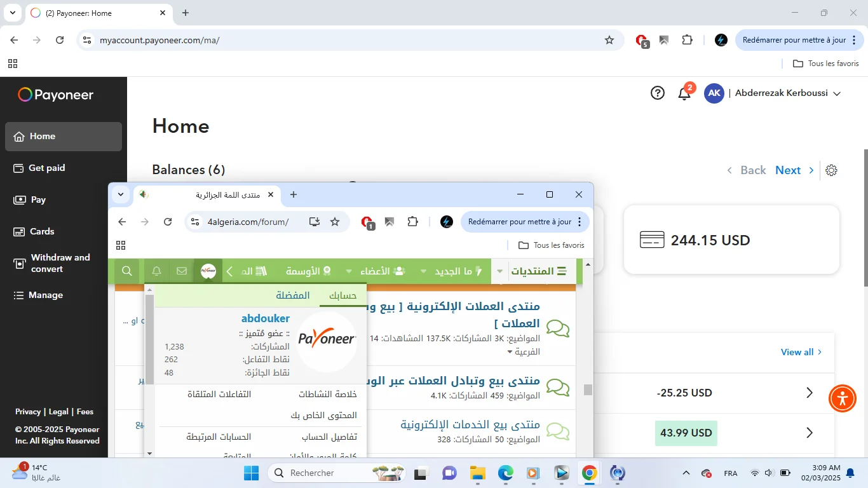The width and height of the screenshot is (868, 488).
Task: Click View all transactions link
Action: coord(797,352)
